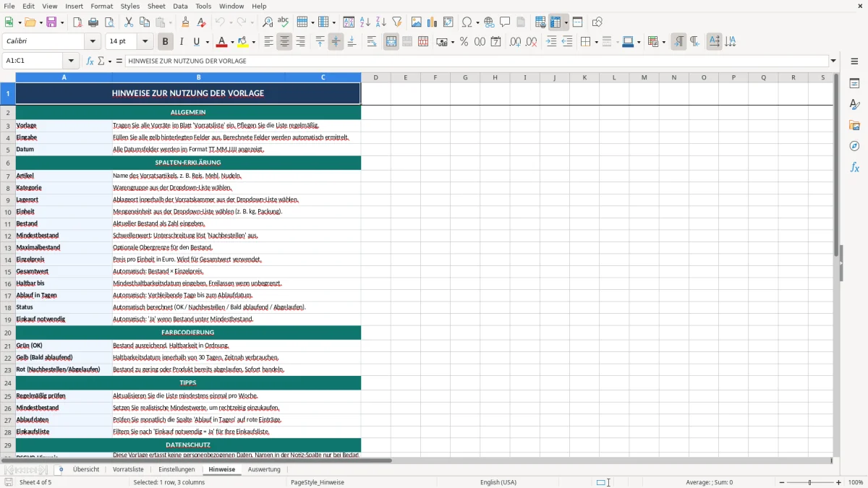Image resolution: width=868 pixels, height=488 pixels.
Task: Open the font size dropdown
Action: coord(145,42)
